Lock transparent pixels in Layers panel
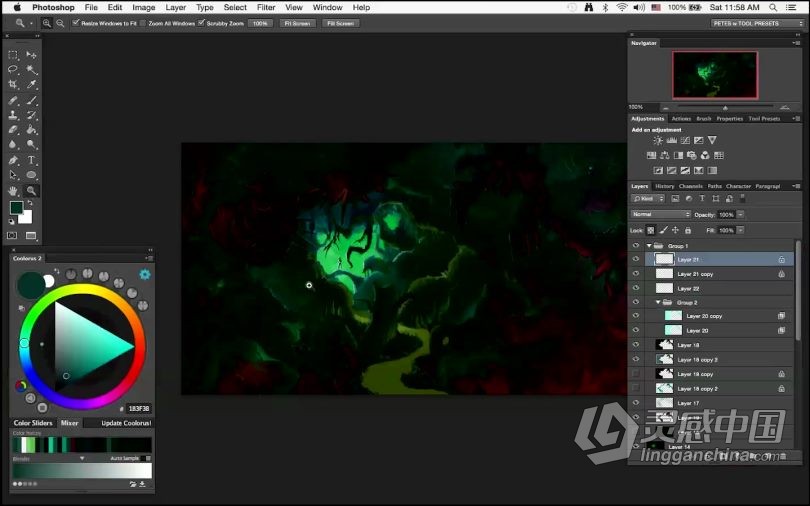Screen dimensions: 810x506 pyautogui.click(x=651, y=230)
